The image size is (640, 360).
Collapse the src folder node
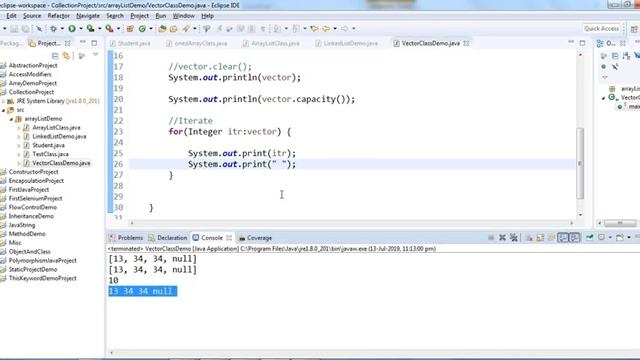pyautogui.click(x=3, y=110)
